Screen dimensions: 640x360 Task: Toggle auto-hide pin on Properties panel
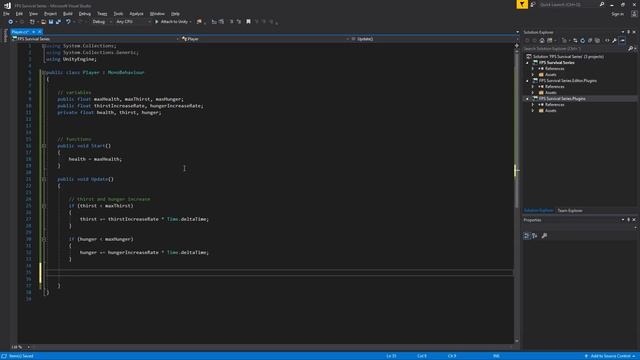click(629, 220)
